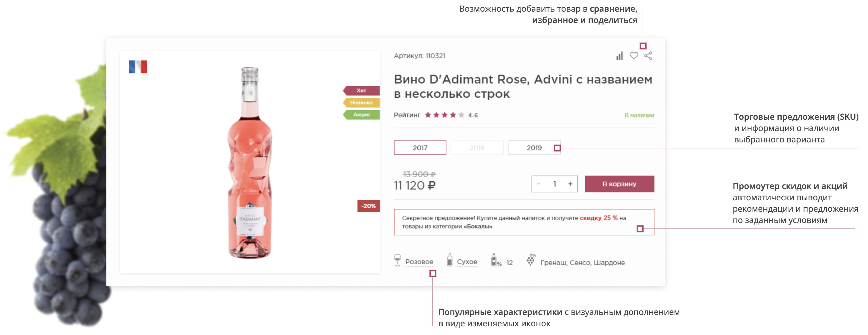The image size is (868, 335).
Task: Click the star rating
Action: tap(444, 115)
